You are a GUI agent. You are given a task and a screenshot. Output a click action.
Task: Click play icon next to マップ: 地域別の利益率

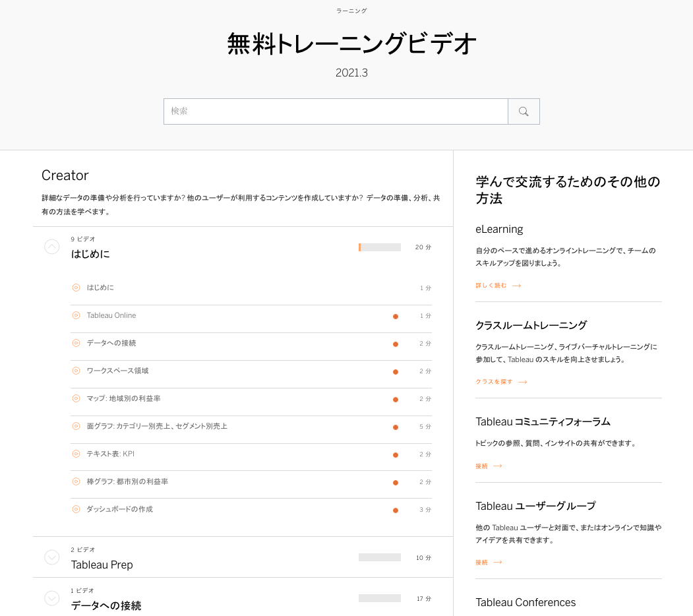tap(76, 398)
